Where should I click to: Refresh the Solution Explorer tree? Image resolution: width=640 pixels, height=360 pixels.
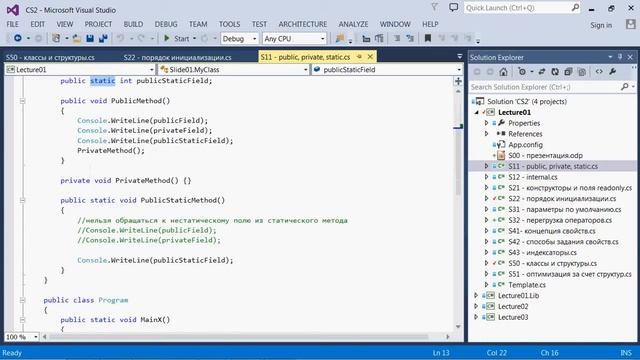pyautogui.click(x=555, y=72)
